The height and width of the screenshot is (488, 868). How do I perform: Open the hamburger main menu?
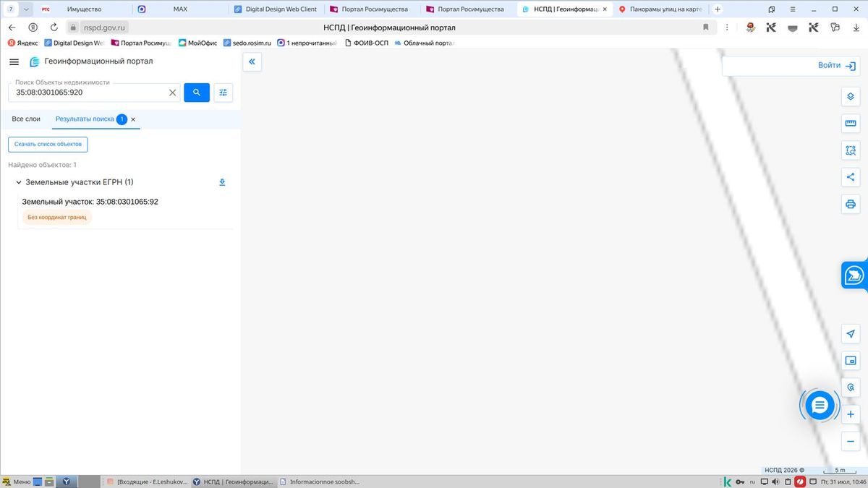click(14, 62)
